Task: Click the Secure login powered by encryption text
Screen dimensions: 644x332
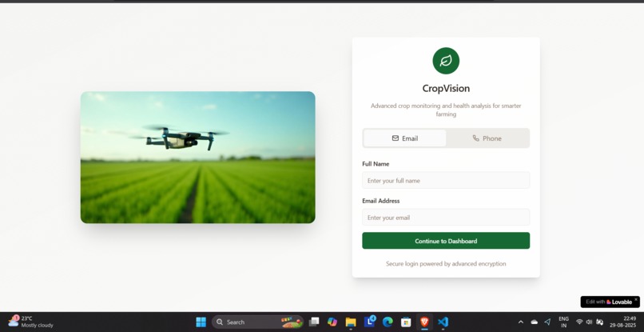Action: 446,264
